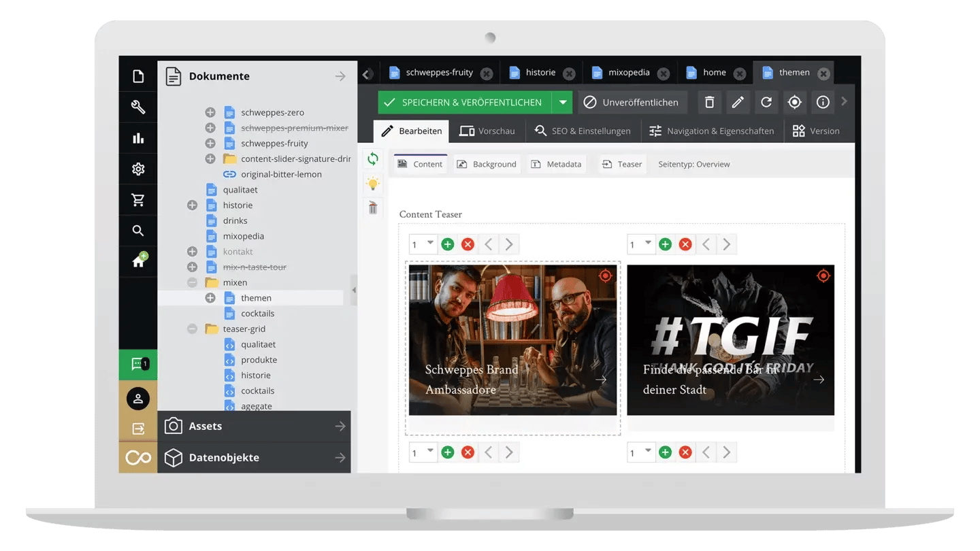Click the trash delete icon in toolbar

pos(709,102)
